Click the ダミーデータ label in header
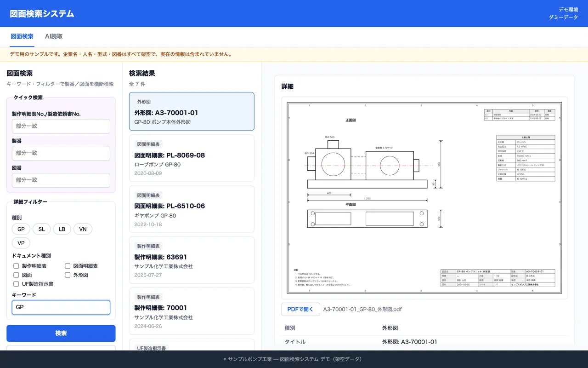Screen dimensions: 588x368 point(563,17)
